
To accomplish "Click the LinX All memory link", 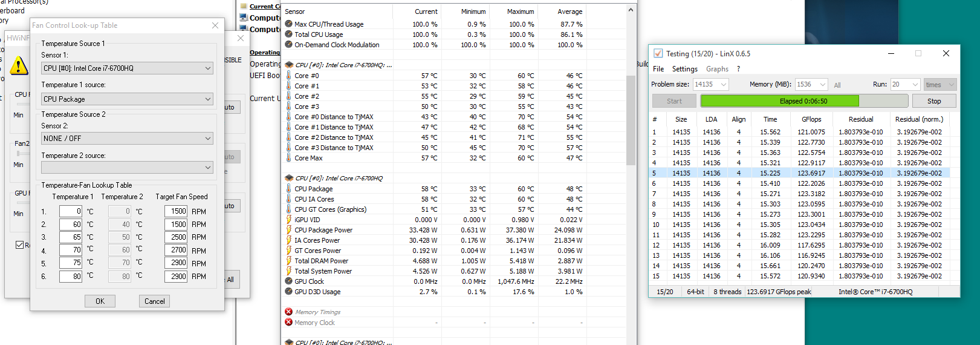I will (837, 85).
